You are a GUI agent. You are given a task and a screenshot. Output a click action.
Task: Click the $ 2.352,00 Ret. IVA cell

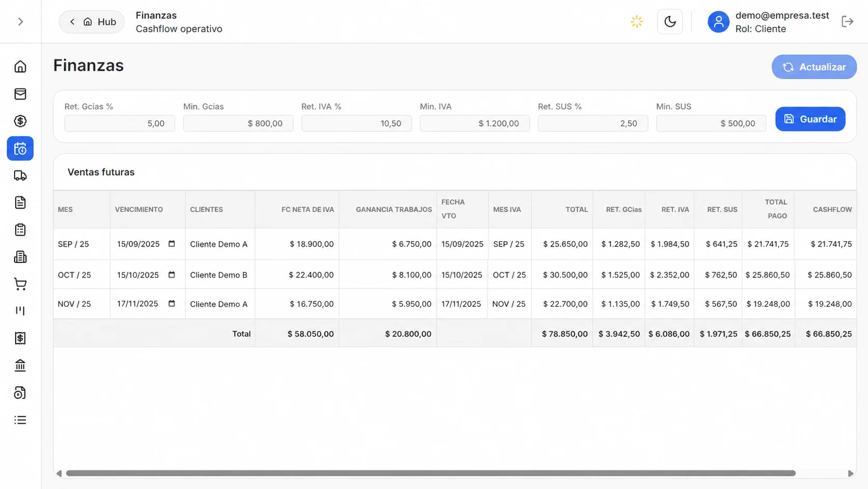coord(670,275)
